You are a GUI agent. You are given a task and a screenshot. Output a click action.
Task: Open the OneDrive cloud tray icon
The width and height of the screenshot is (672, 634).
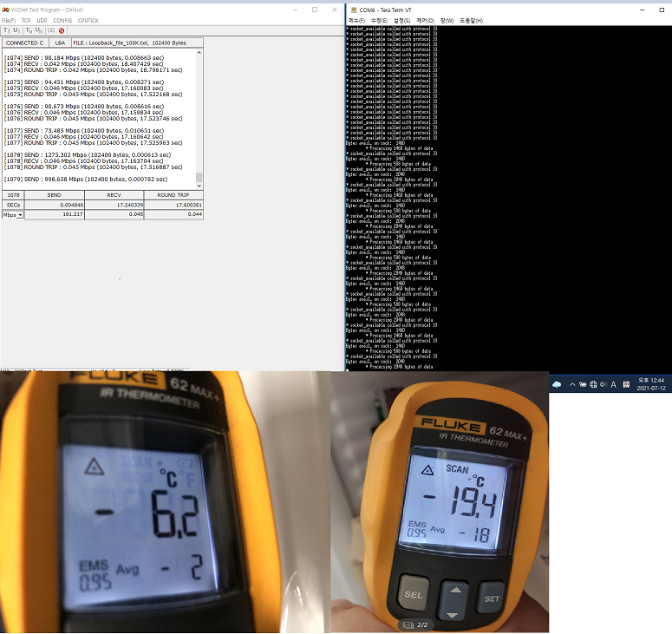point(557,384)
